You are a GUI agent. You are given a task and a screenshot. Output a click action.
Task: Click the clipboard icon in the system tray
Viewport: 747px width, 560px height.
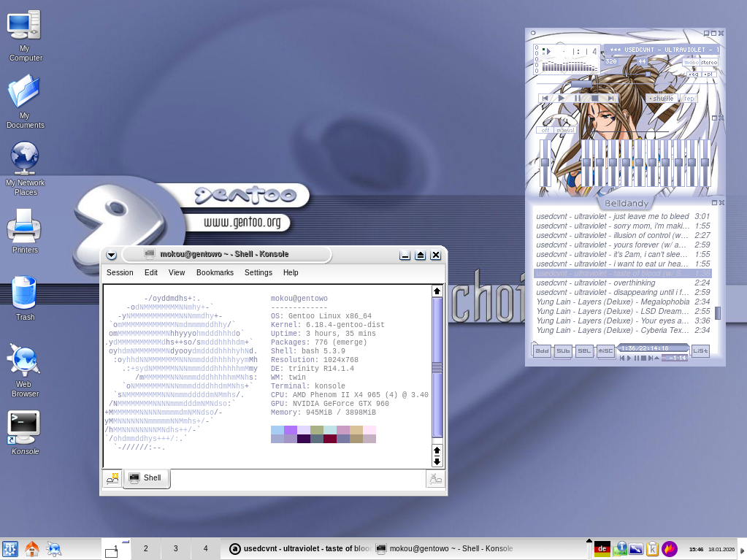click(x=652, y=548)
